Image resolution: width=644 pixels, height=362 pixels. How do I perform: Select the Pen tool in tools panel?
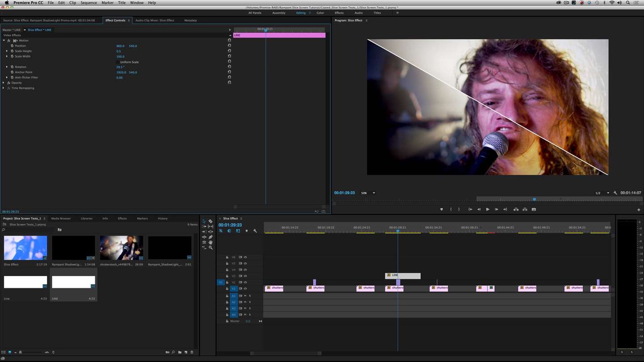(211, 237)
